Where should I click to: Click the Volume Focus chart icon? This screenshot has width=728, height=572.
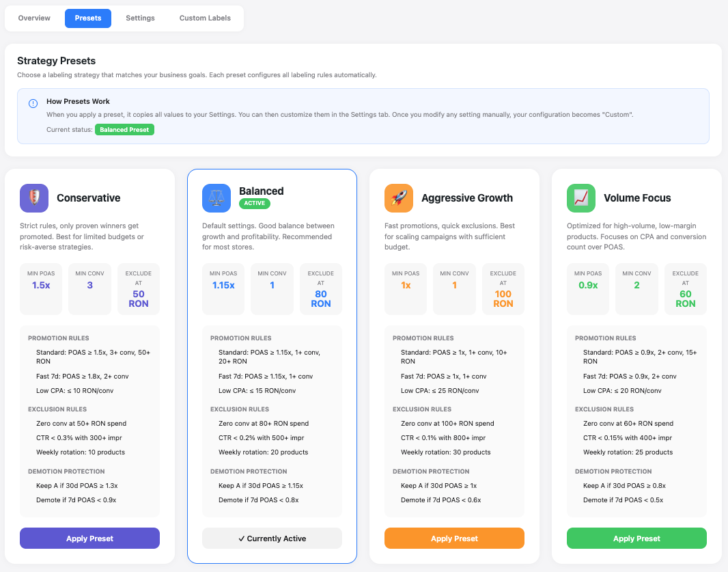[581, 198]
